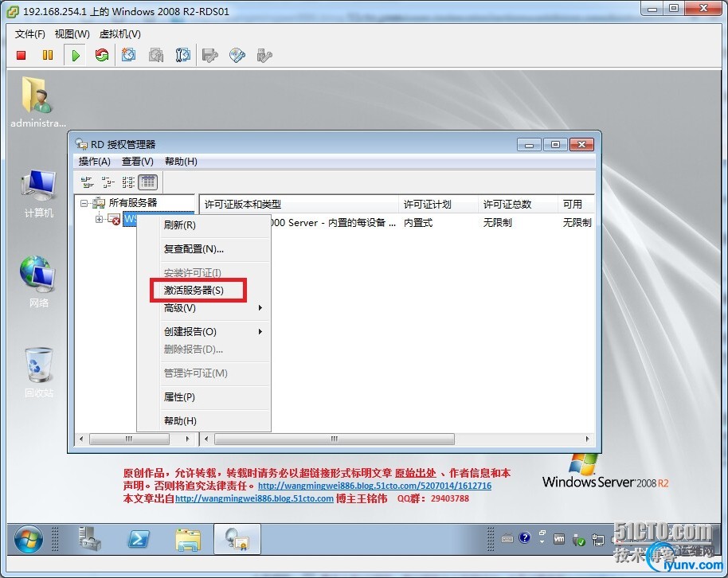Click the second view icon in RD toolbar
Image resolution: width=728 pixels, height=578 pixels.
coord(108,182)
